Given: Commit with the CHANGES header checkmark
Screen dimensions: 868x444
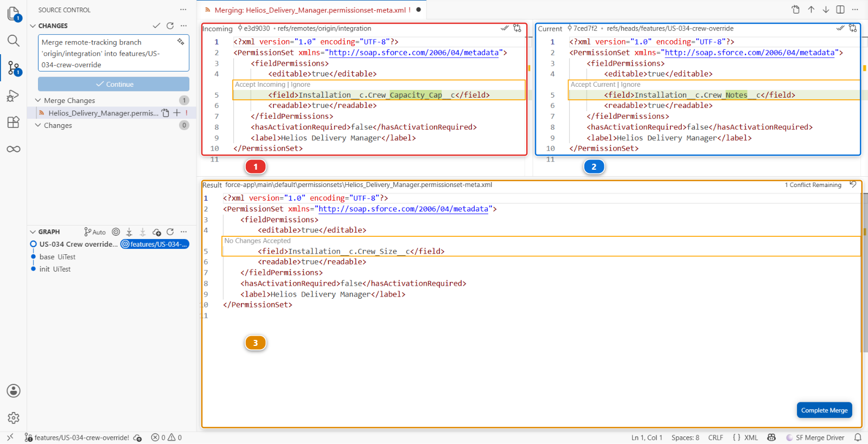Looking at the screenshot, I should tap(156, 25).
